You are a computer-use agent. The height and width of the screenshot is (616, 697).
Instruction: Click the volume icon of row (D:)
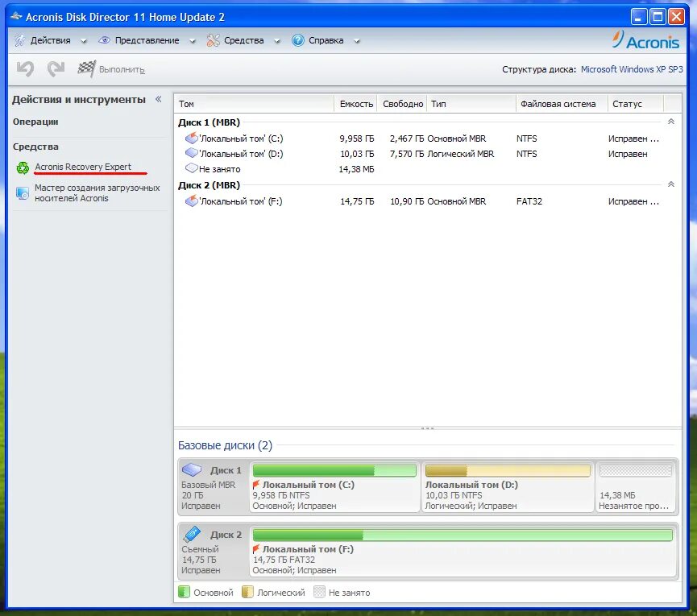point(191,153)
